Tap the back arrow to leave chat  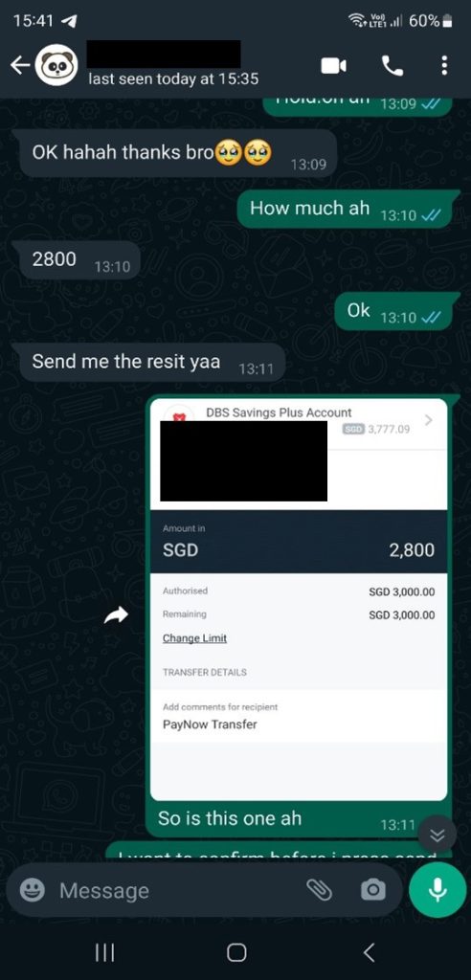pyautogui.click(x=20, y=65)
